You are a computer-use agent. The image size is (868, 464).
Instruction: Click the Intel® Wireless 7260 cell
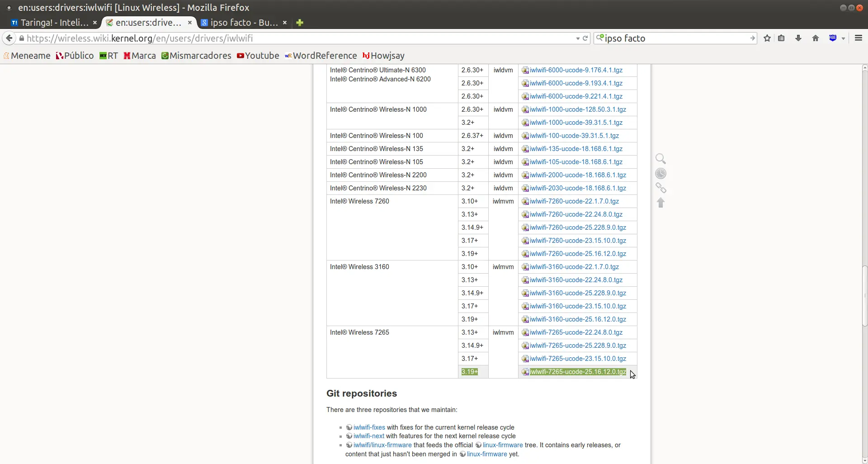pyautogui.click(x=392, y=227)
